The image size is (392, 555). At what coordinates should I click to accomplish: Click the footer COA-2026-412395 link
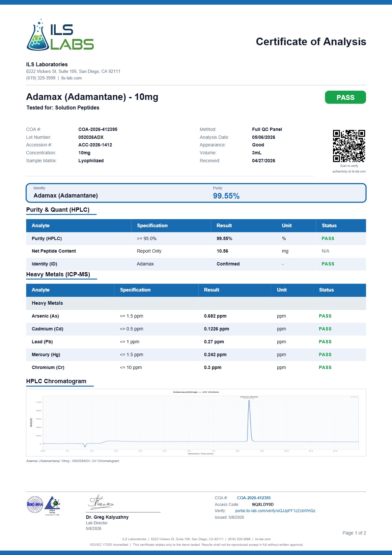pyautogui.click(x=254, y=498)
